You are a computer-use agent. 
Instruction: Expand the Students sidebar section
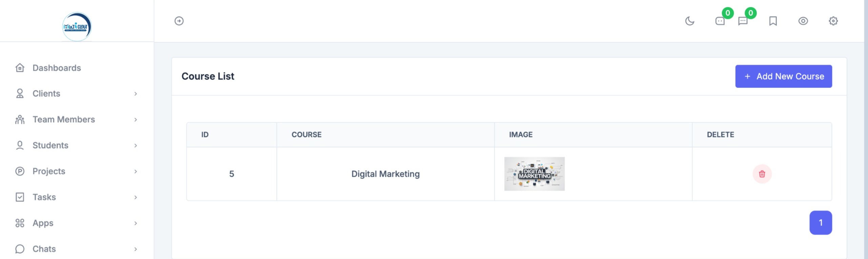(51, 146)
